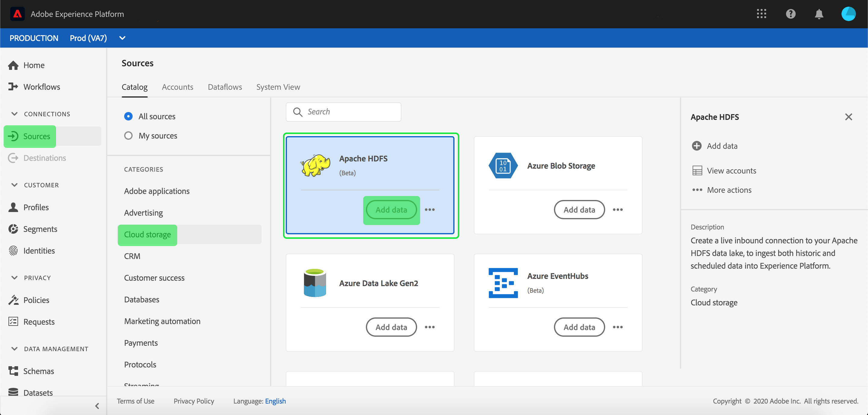Click Add data on Azure Data Lake Gen2
Viewport: 868px width, 415px height.
[x=391, y=327]
